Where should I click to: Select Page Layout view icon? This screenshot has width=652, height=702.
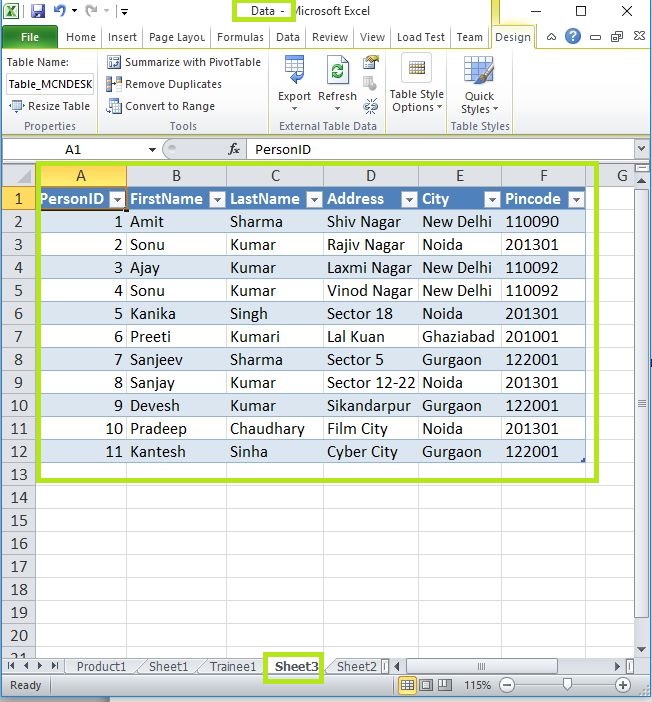426,685
